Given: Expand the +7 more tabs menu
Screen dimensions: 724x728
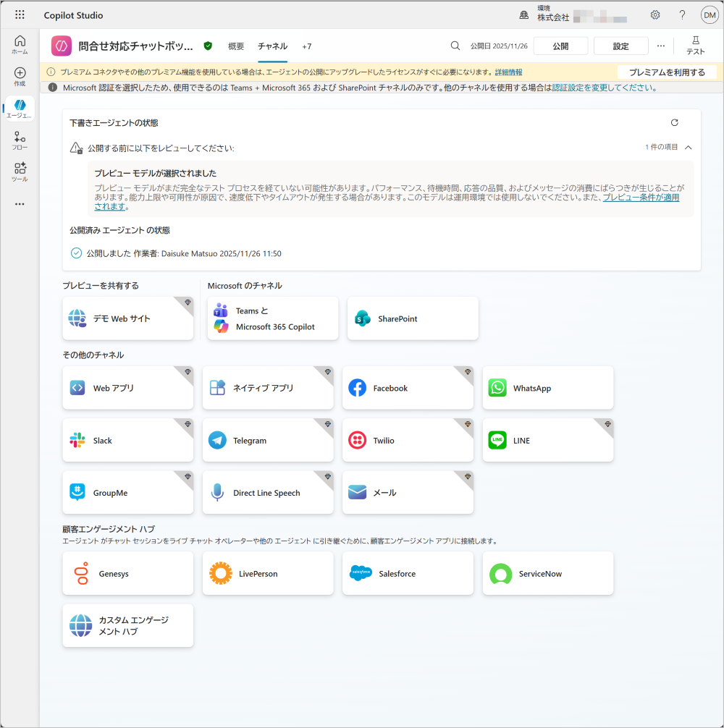Looking at the screenshot, I should pyautogui.click(x=307, y=46).
